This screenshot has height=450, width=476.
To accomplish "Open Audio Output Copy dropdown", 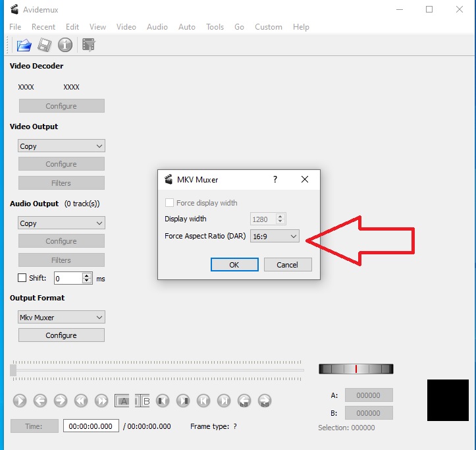I will point(61,223).
